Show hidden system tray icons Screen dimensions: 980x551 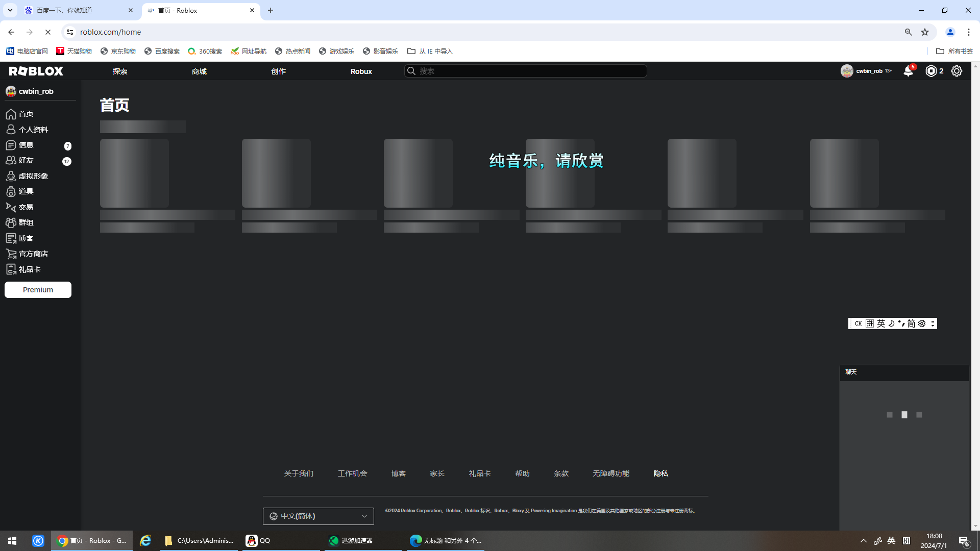coord(864,541)
